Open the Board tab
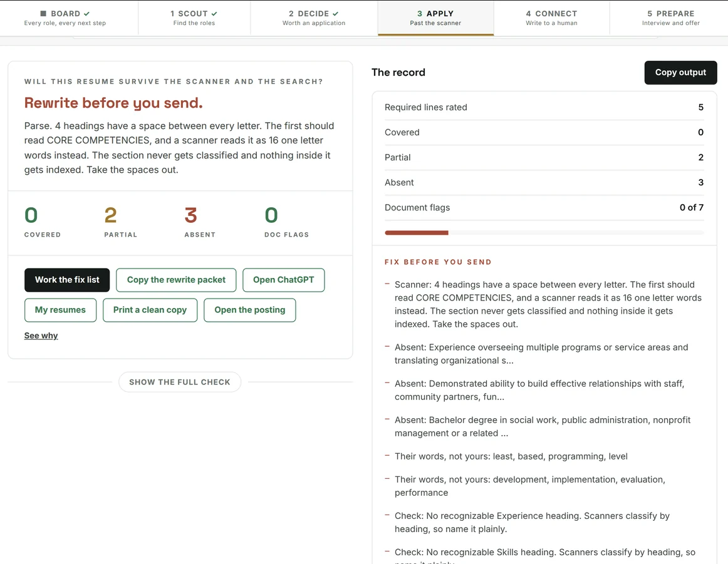The width and height of the screenshot is (728, 564). coord(65,18)
